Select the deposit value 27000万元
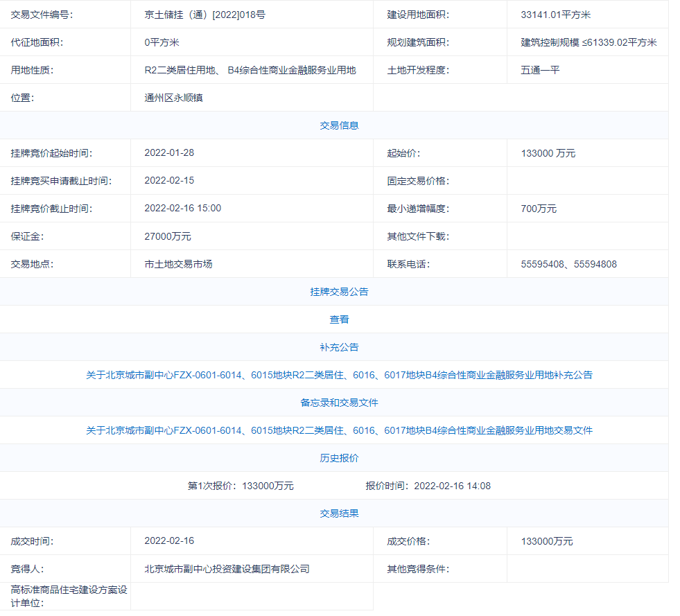This screenshot has height=616, width=680. pyautogui.click(x=168, y=237)
